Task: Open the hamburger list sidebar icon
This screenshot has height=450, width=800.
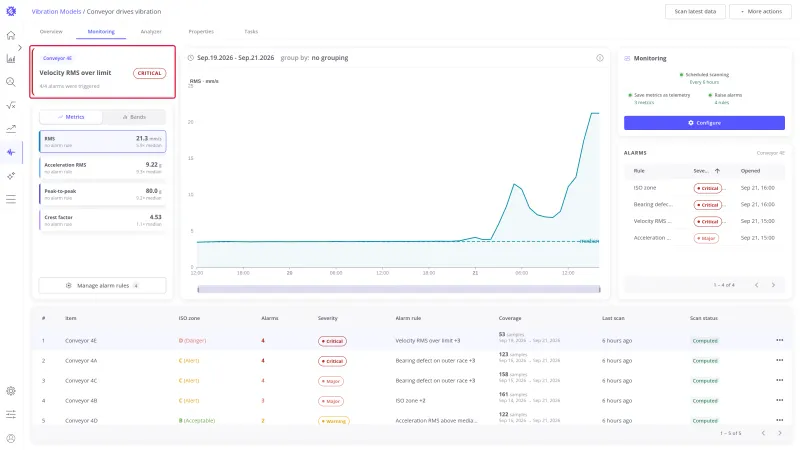Action: [11, 199]
